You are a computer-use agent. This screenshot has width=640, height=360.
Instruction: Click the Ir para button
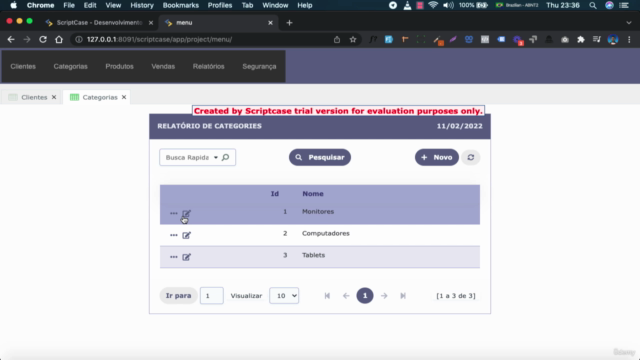click(178, 296)
